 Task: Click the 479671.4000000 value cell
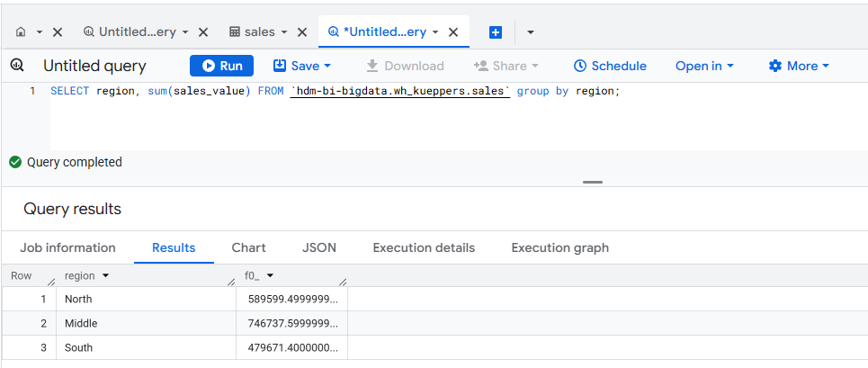click(291, 347)
